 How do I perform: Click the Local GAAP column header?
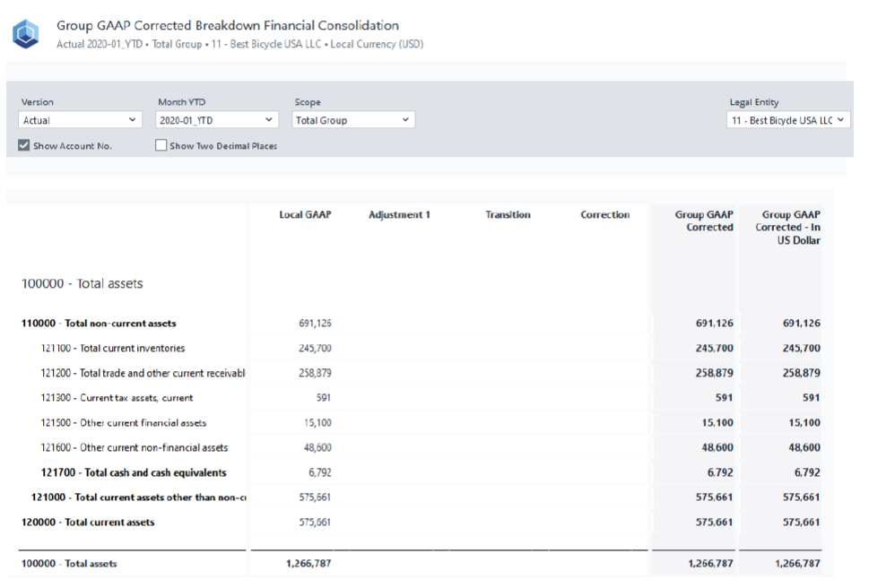pos(305,215)
